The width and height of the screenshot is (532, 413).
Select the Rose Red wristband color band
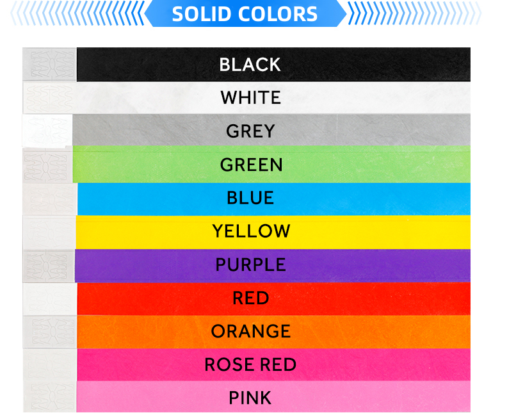[x=273, y=364]
